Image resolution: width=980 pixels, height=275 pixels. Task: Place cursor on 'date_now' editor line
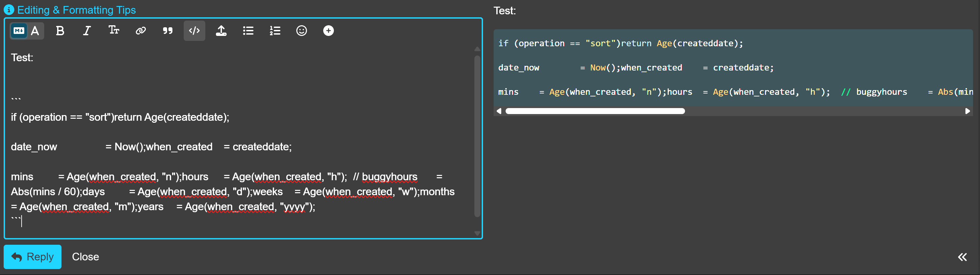click(x=151, y=147)
